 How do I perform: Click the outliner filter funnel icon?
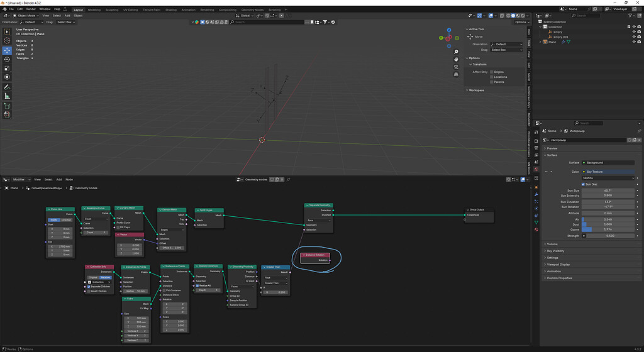click(630, 16)
